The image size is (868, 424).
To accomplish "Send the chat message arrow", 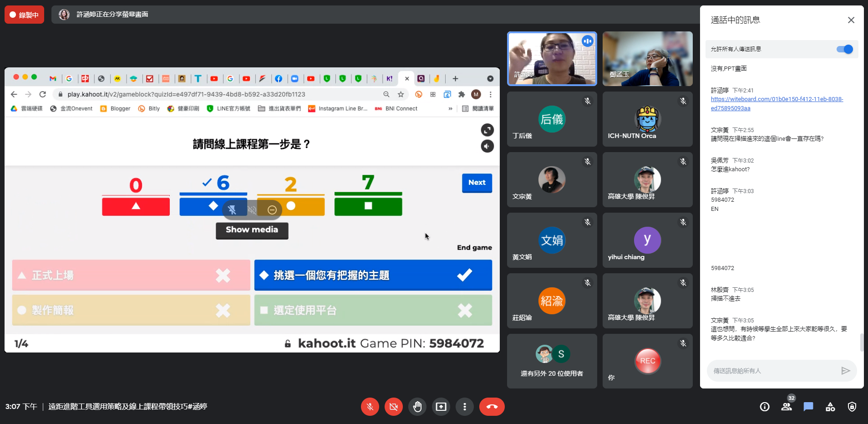I will point(846,371).
